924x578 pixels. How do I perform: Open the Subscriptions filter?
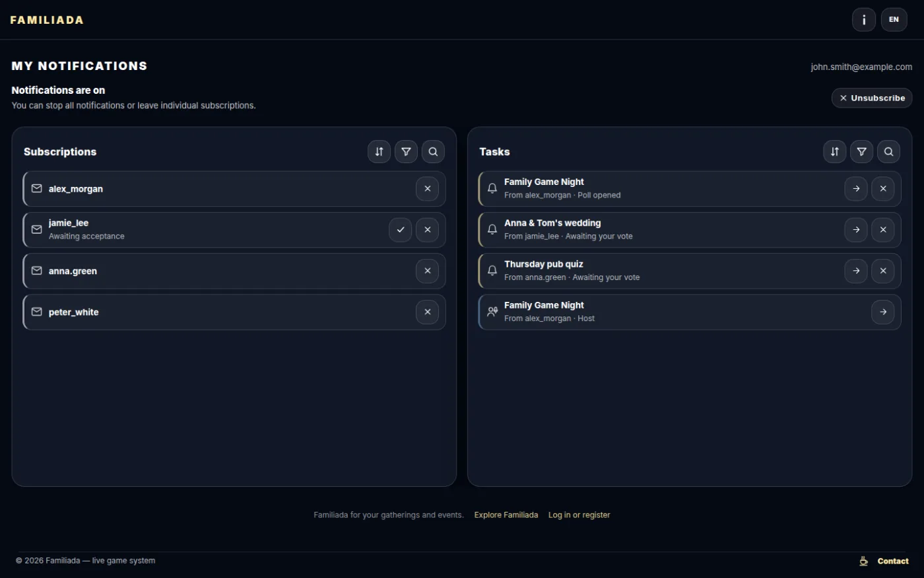406,151
